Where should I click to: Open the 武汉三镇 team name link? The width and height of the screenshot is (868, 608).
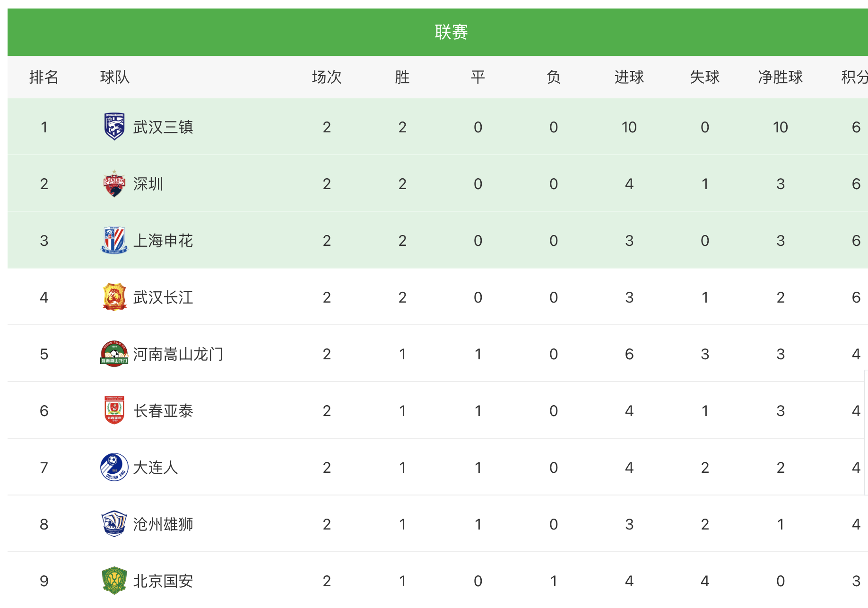163,127
